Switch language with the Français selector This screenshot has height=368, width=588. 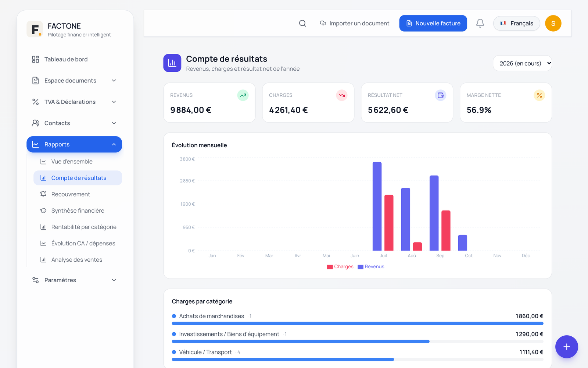[516, 23]
